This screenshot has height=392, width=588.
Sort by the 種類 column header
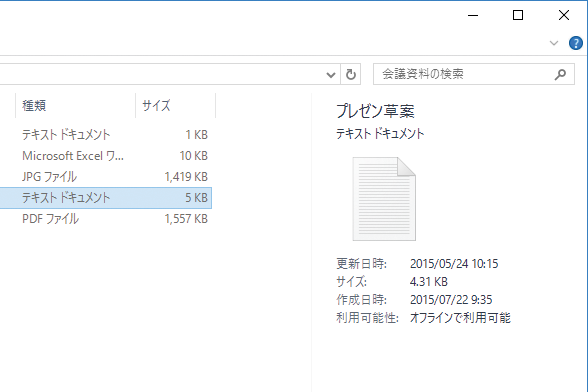click(x=75, y=105)
